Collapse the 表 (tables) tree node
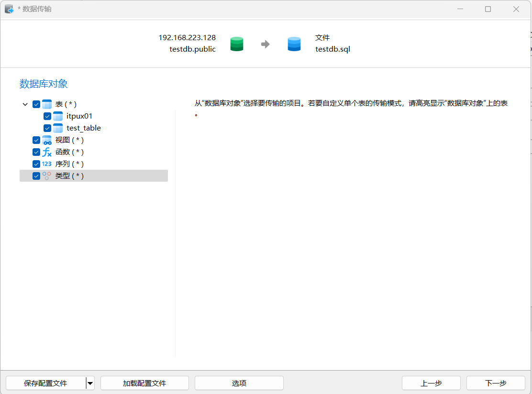The height and width of the screenshot is (394, 532). (x=25, y=104)
